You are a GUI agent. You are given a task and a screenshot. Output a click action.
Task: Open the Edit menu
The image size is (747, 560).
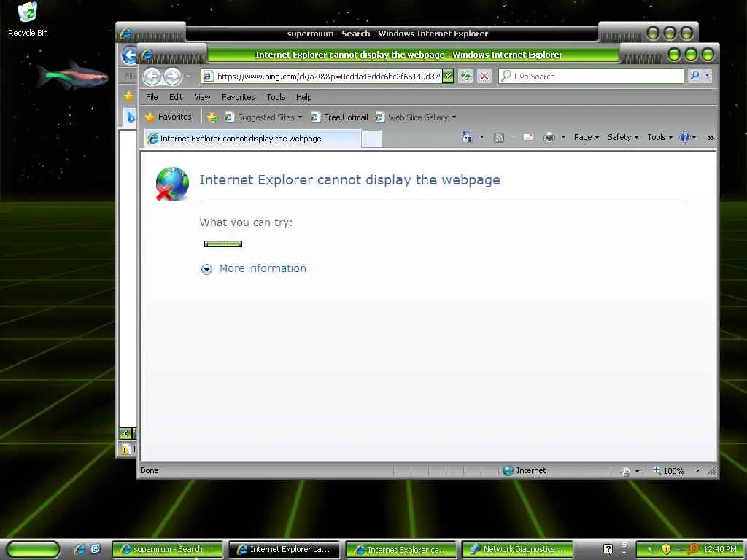point(176,97)
